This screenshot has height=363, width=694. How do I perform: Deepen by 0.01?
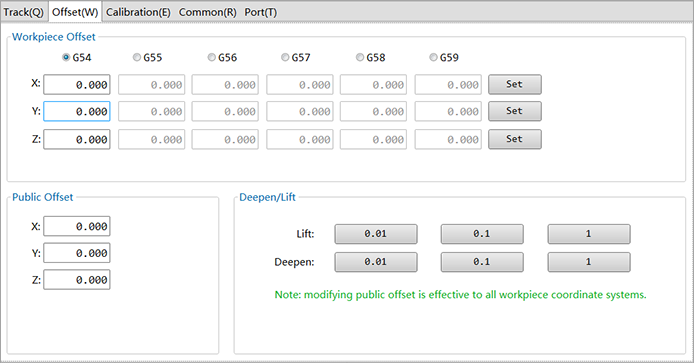point(376,262)
